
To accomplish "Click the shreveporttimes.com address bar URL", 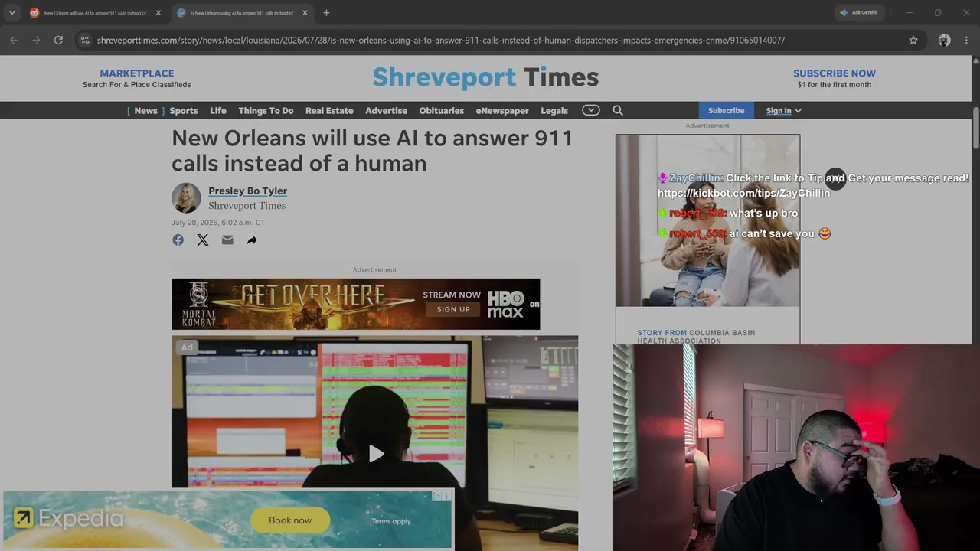I will pyautogui.click(x=441, y=40).
